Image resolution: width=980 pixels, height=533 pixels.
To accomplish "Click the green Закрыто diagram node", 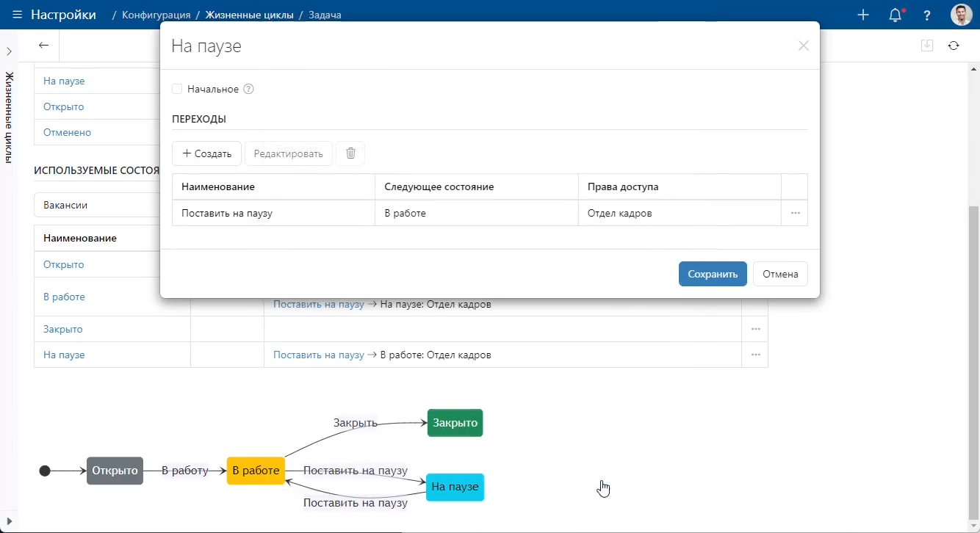I will 455,423.
